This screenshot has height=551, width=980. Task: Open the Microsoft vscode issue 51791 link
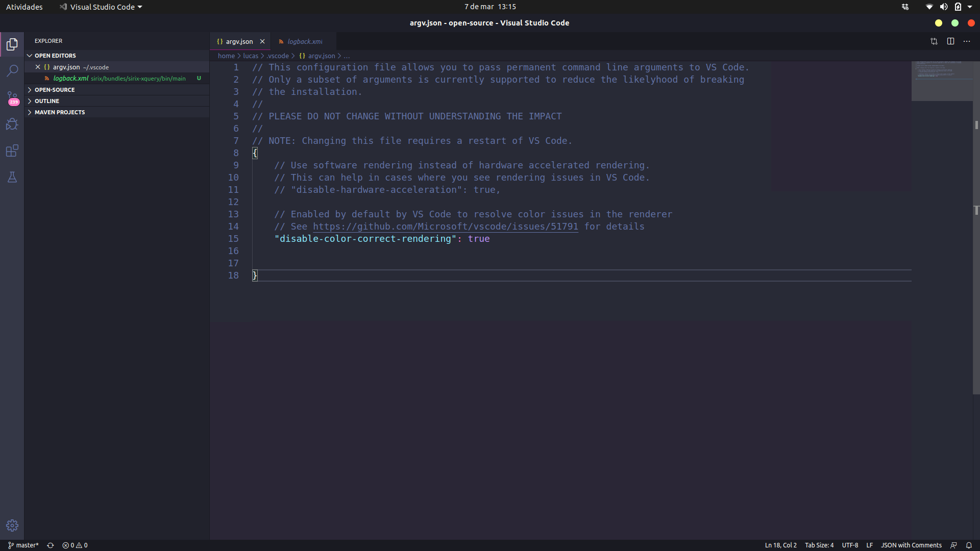[x=446, y=227]
